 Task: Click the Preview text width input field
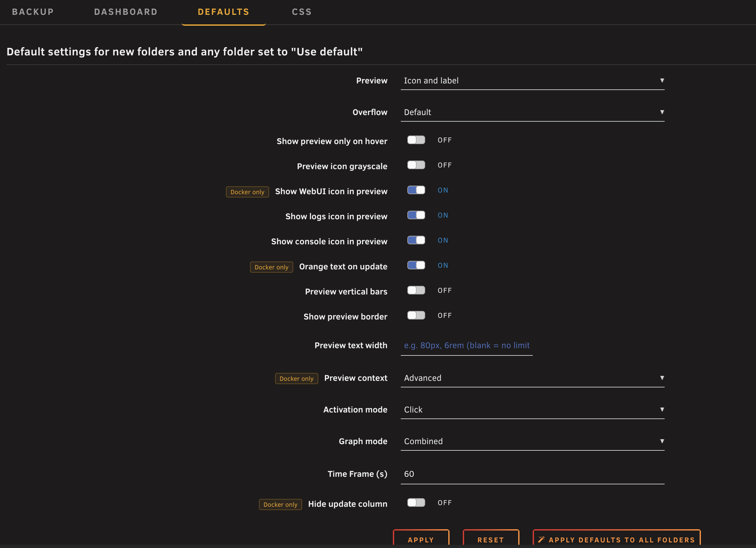point(466,346)
